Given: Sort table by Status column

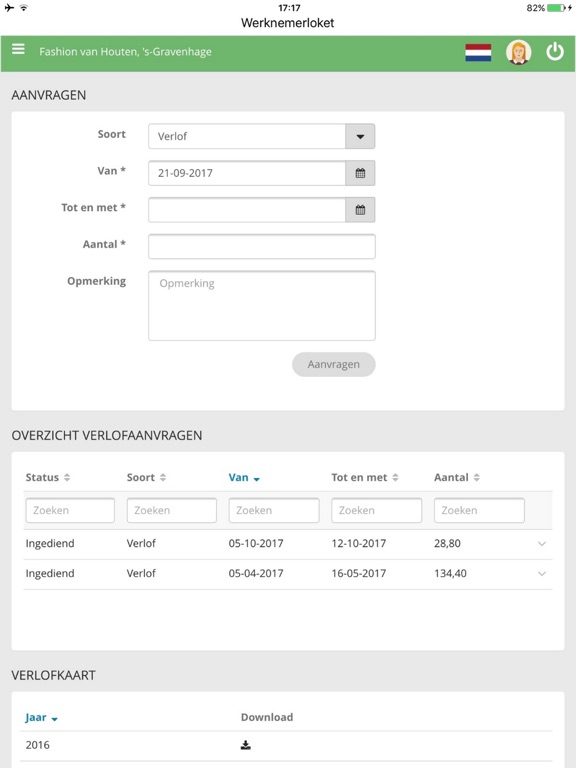Looking at the screenshot, I should [x=48, y=478].
